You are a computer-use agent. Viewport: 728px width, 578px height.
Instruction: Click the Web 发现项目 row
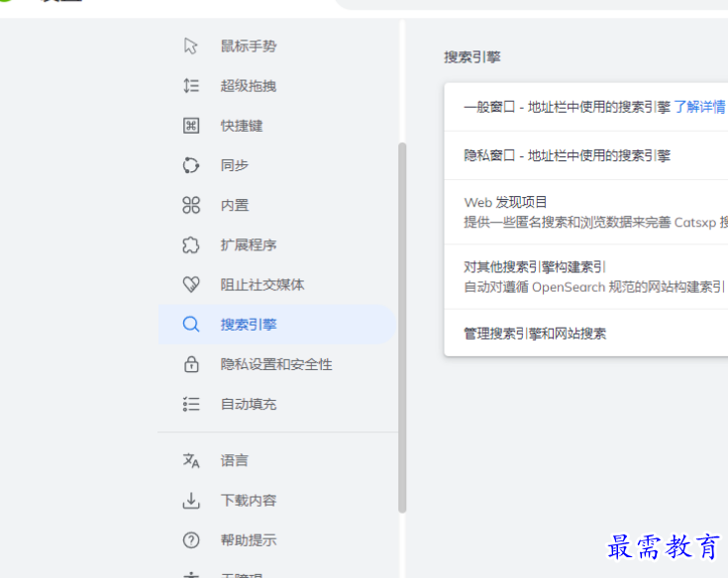click(586, 212)
